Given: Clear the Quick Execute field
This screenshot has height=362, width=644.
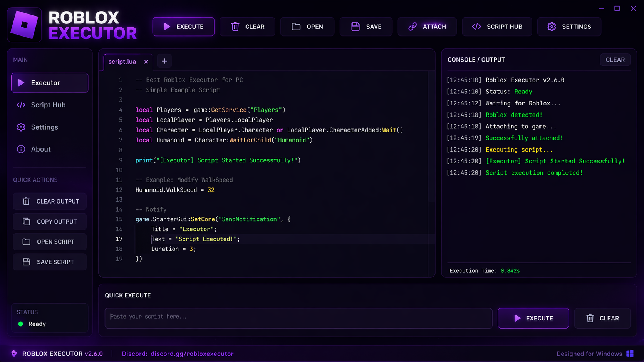Looking at the screenshot, I should pyautogui.click(x=602, y=318).
